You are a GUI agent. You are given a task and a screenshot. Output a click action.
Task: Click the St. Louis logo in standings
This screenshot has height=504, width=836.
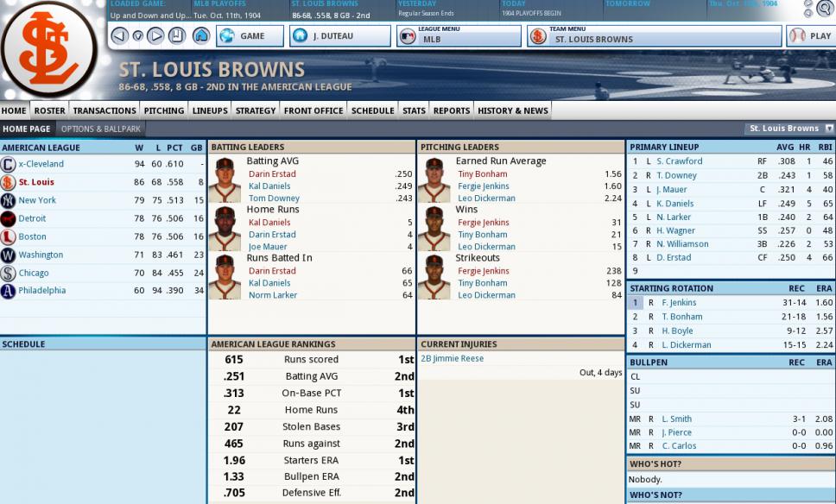pos(8,182)
